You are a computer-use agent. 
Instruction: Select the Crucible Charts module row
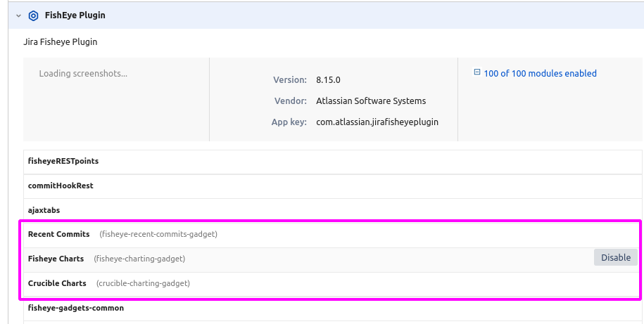tap(332, 284)
